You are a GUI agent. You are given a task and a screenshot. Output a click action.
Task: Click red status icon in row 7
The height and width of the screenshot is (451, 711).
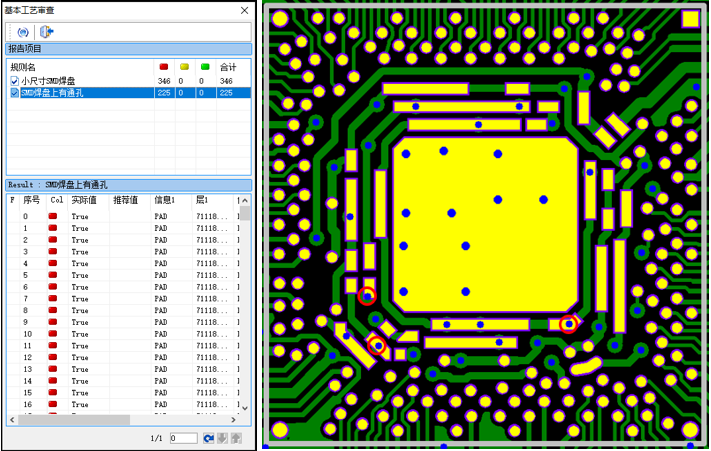[53, 299]
